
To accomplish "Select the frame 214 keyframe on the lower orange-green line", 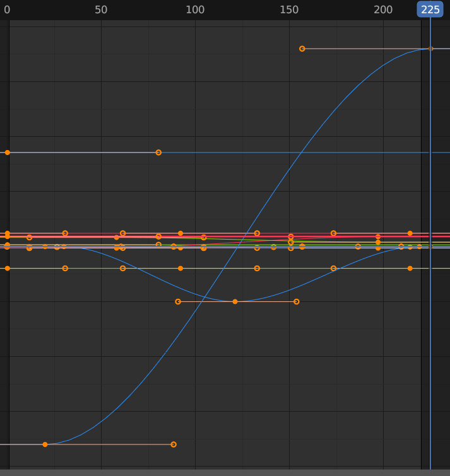I will pyautogui.click(x=410, y=269).
